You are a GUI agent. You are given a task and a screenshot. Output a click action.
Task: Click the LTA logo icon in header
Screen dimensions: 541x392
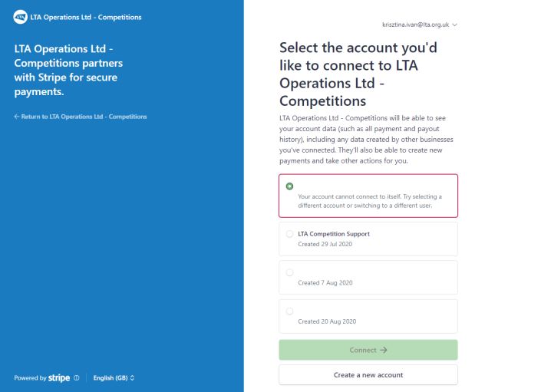click(21, 17)
